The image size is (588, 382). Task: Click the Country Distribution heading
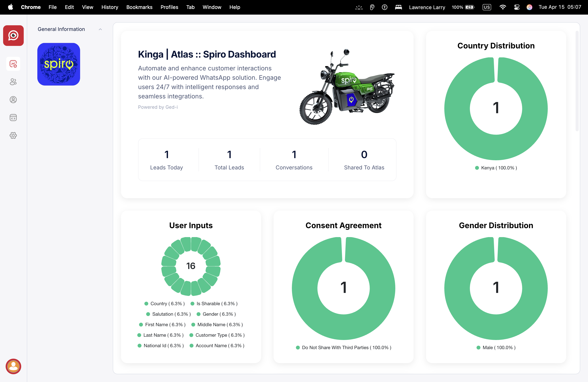click(x=496, y=46)
